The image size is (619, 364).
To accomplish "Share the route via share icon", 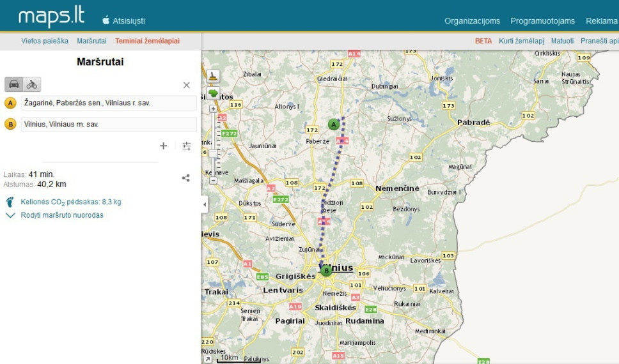I will coord(185,178).
